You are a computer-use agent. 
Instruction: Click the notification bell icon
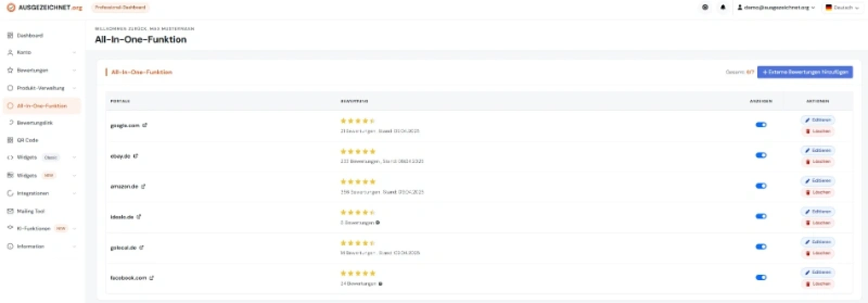[x=723, y=8]
